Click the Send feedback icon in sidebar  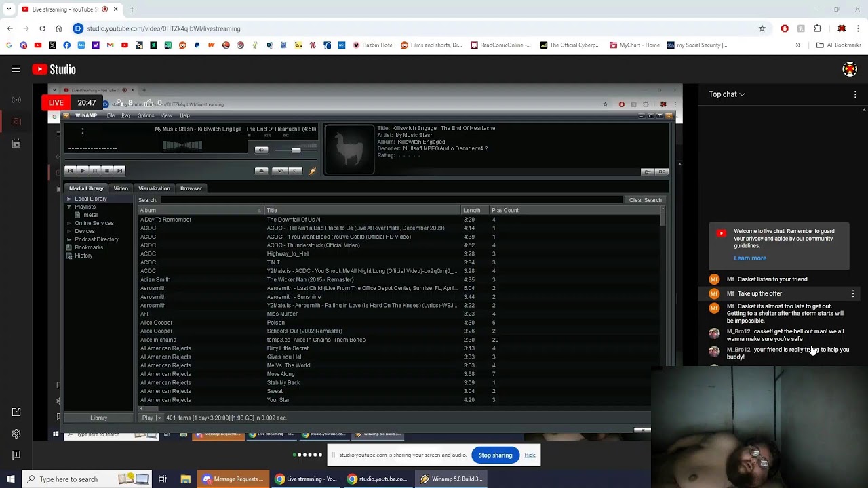coord(16,455)
